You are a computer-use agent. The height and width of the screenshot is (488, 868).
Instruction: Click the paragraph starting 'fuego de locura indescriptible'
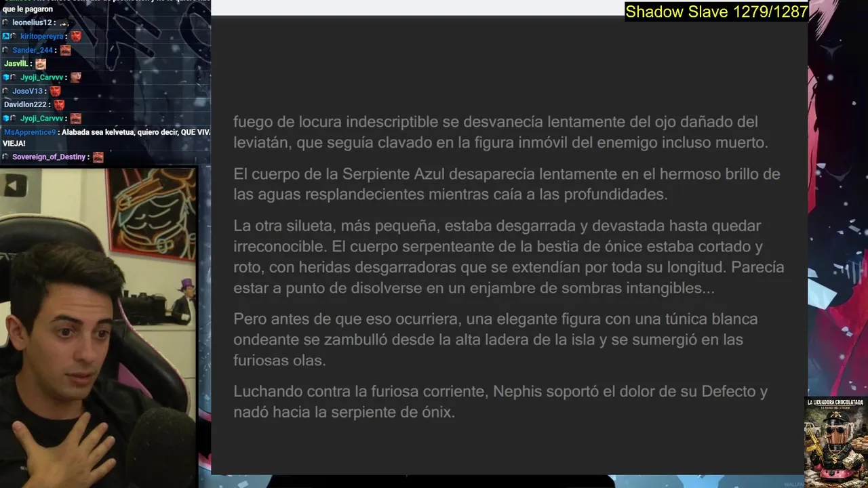[500, 132]
